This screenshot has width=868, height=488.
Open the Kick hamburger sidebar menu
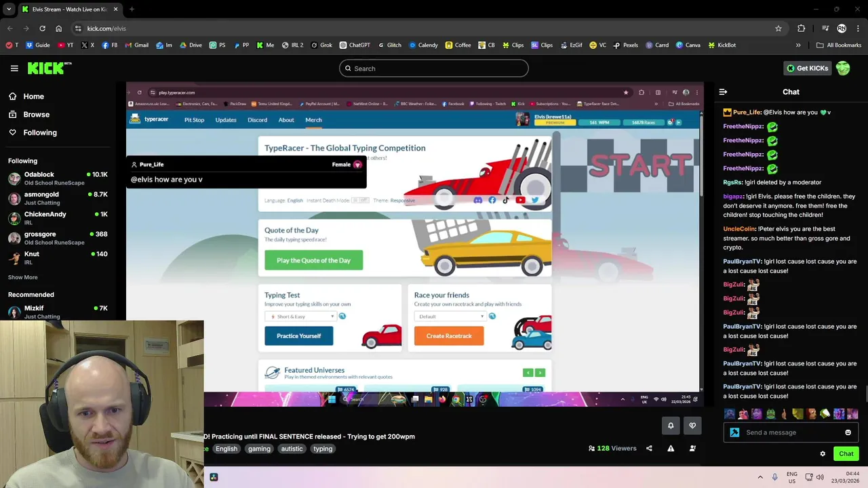(14, 68)
